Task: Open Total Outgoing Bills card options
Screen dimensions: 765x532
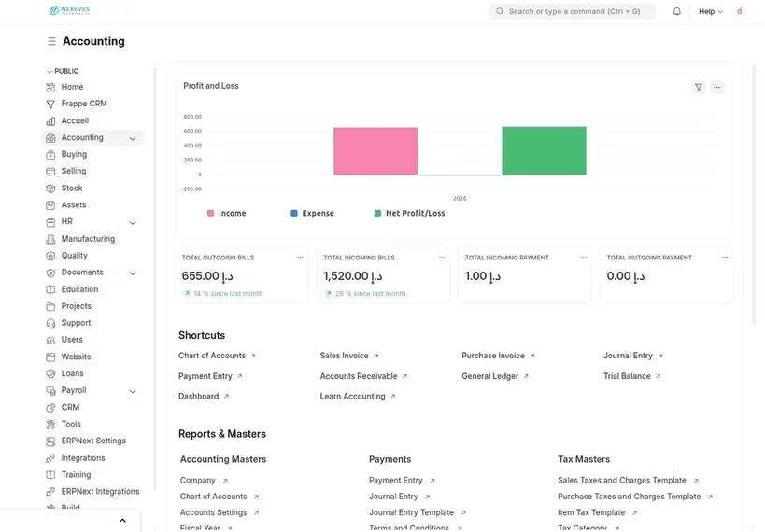Action: coord(300,257)
